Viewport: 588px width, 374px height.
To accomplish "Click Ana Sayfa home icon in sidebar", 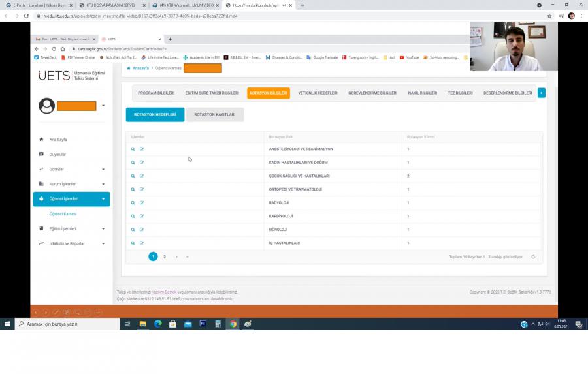I will click(42, 140).
